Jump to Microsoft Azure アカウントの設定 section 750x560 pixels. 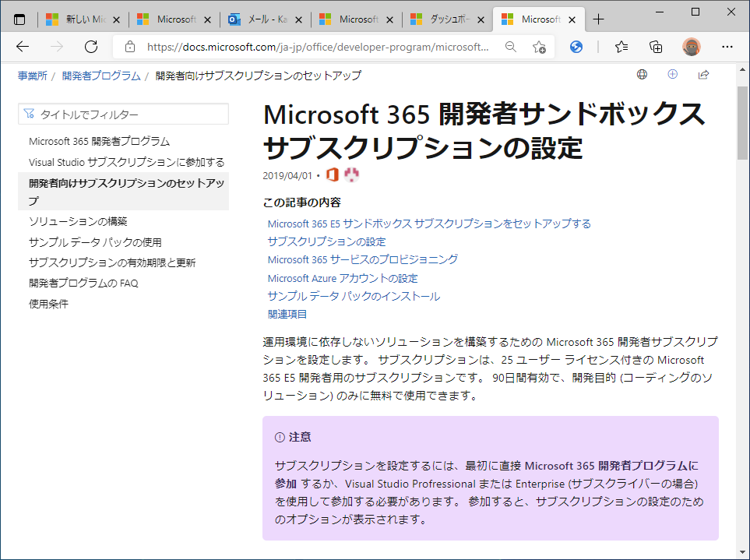pyautogui.click(x=343, y=278)
